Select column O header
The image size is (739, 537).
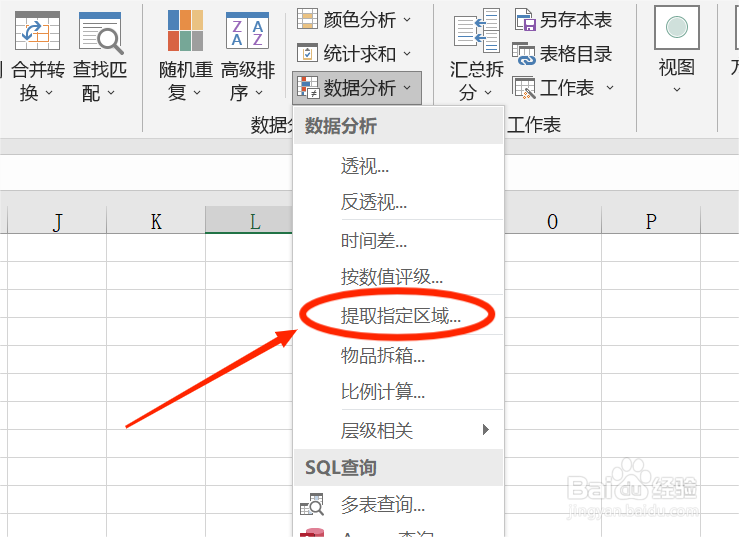pyautogui.click(x=553, y=221)
